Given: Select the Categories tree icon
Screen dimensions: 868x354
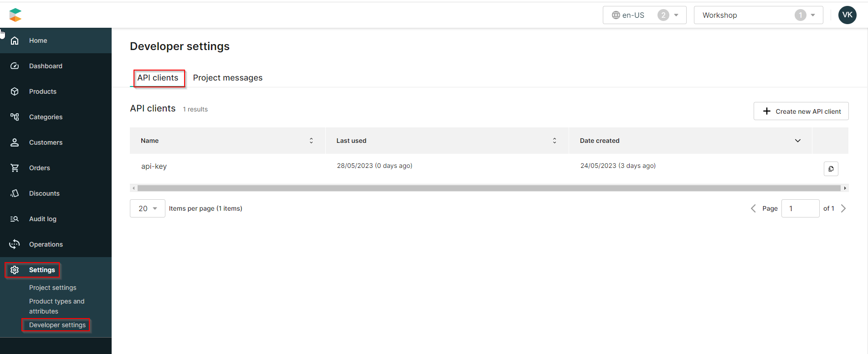Looking at the screenshot, I should coord(15,117).
